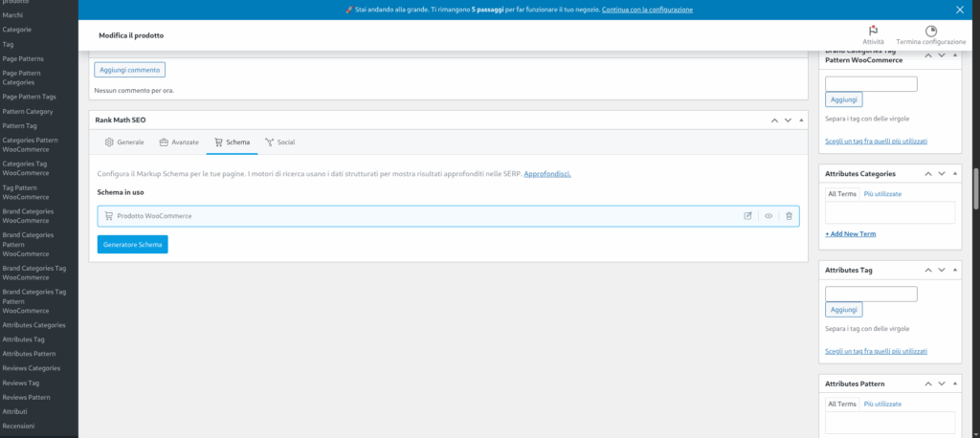This screenshot has height=438, width=980.
Task: Move Attributes Categories box up
Action: (928, 174)
